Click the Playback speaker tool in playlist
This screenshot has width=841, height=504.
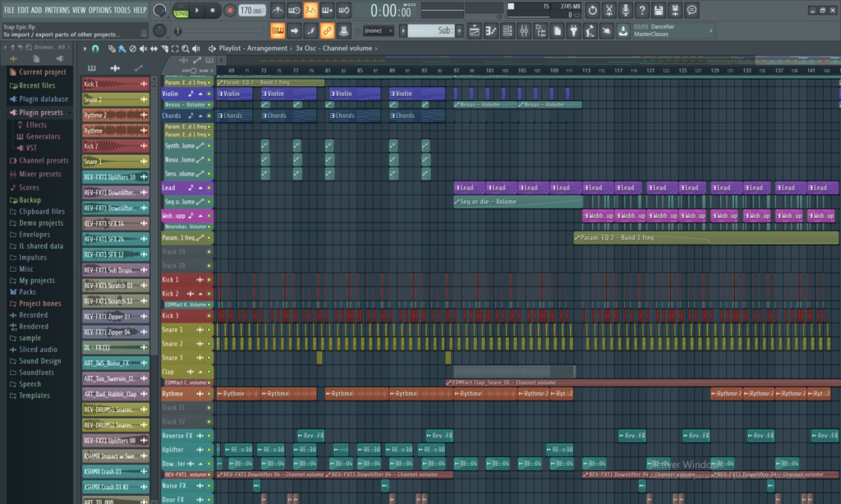pyautogui.click(x=196, y=48)
